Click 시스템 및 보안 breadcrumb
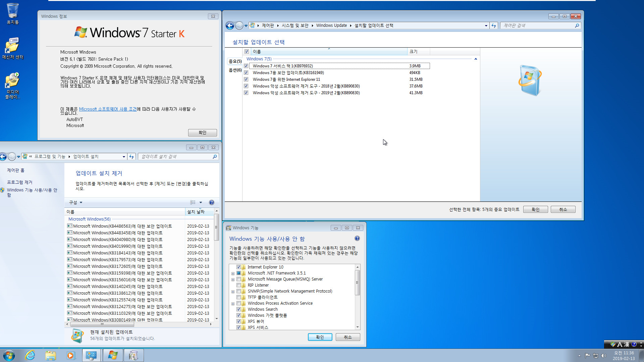Screen dimensions: 644x362 [295, 25]
